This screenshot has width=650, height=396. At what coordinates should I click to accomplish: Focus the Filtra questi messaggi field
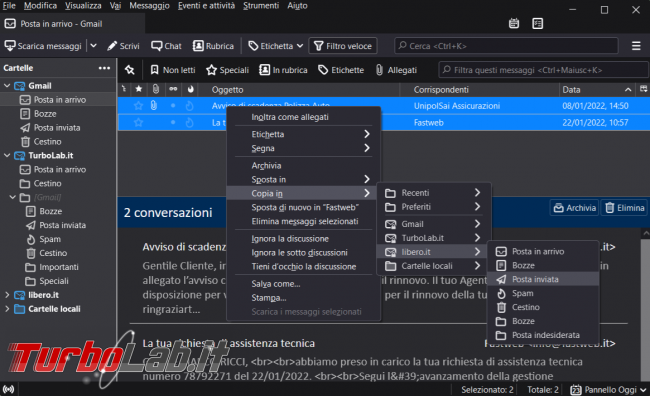coord(543,70)
